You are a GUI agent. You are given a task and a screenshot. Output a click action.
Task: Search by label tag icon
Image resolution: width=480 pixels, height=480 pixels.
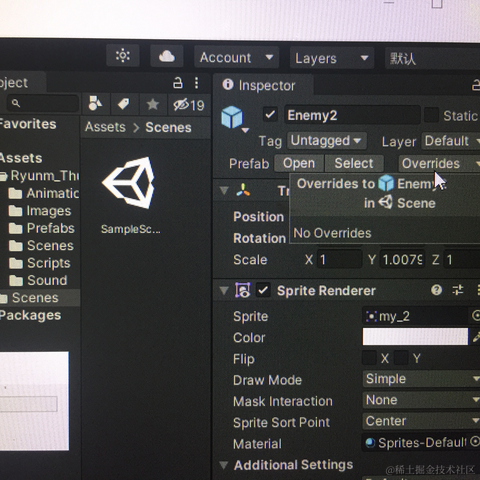click(x=123, y=104)
